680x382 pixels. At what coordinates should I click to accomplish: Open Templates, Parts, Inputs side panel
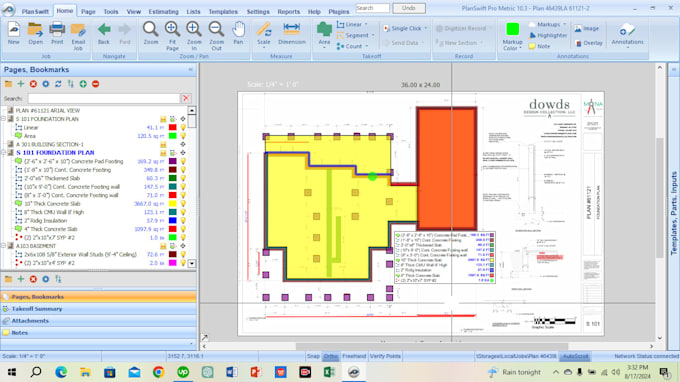[674, 213]
